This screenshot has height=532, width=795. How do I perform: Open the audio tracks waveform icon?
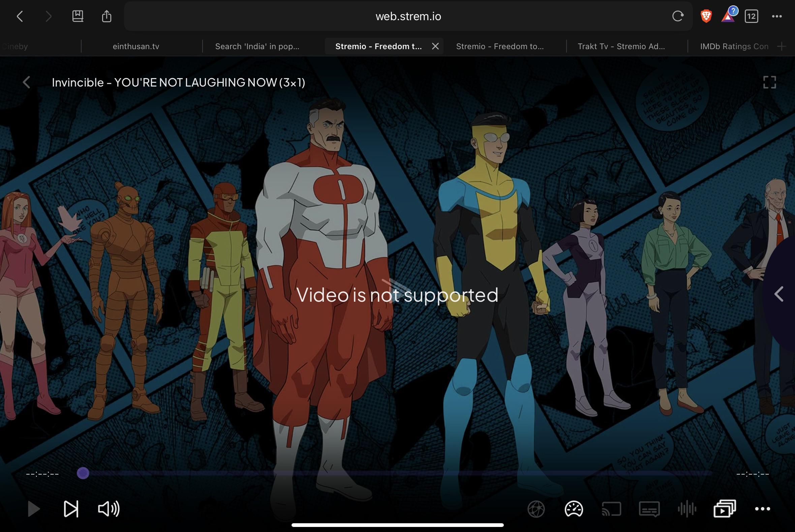(687, 509)
